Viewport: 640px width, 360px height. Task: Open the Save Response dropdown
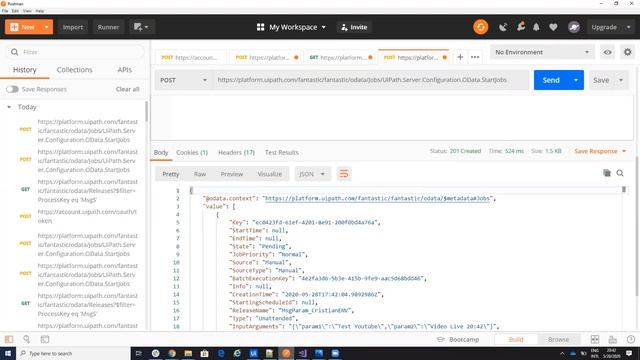point(600,151)
